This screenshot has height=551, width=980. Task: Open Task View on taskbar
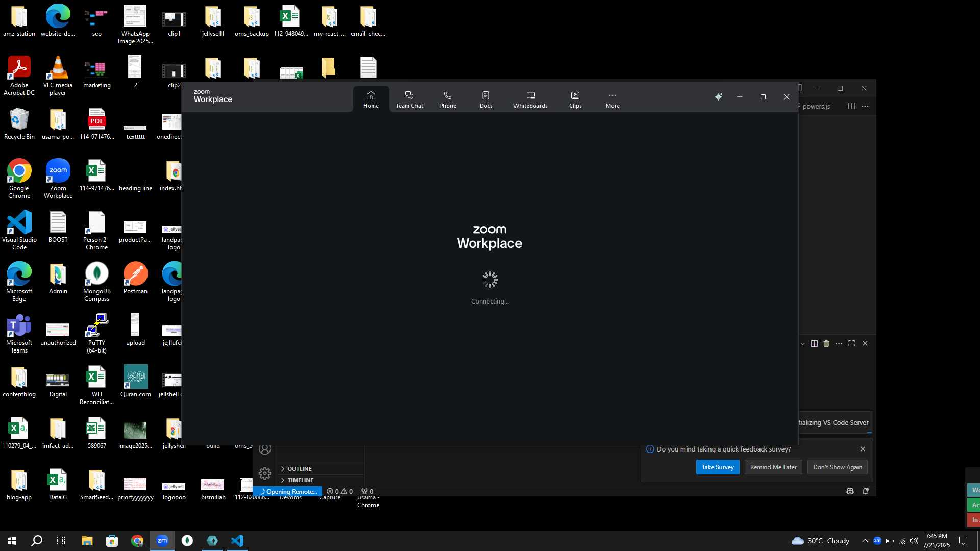pos(61,541)
